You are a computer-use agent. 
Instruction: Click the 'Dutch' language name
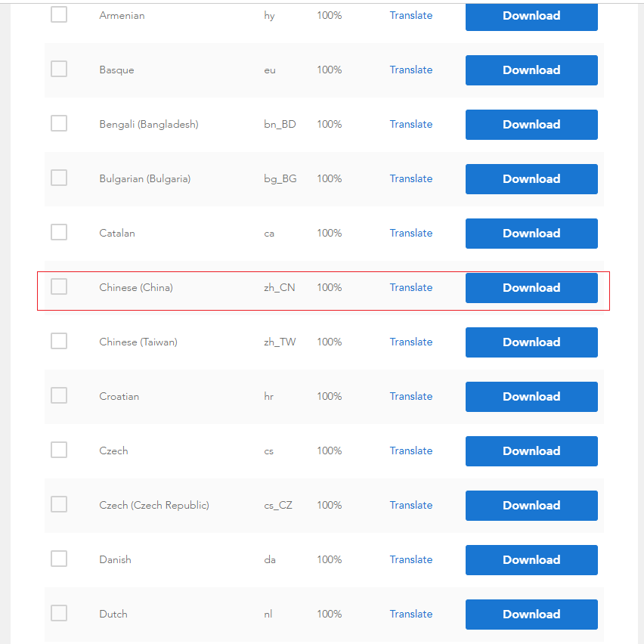coord(113,614)
